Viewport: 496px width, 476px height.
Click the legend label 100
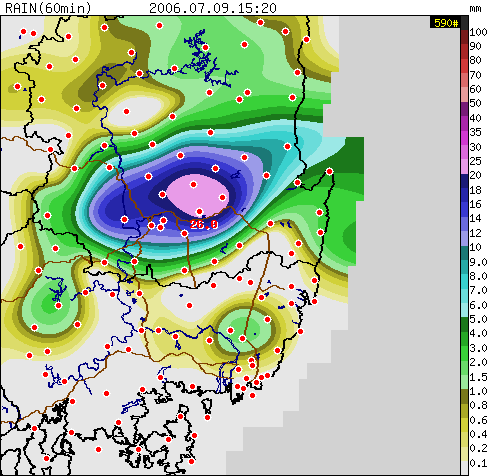coord(478,32)
